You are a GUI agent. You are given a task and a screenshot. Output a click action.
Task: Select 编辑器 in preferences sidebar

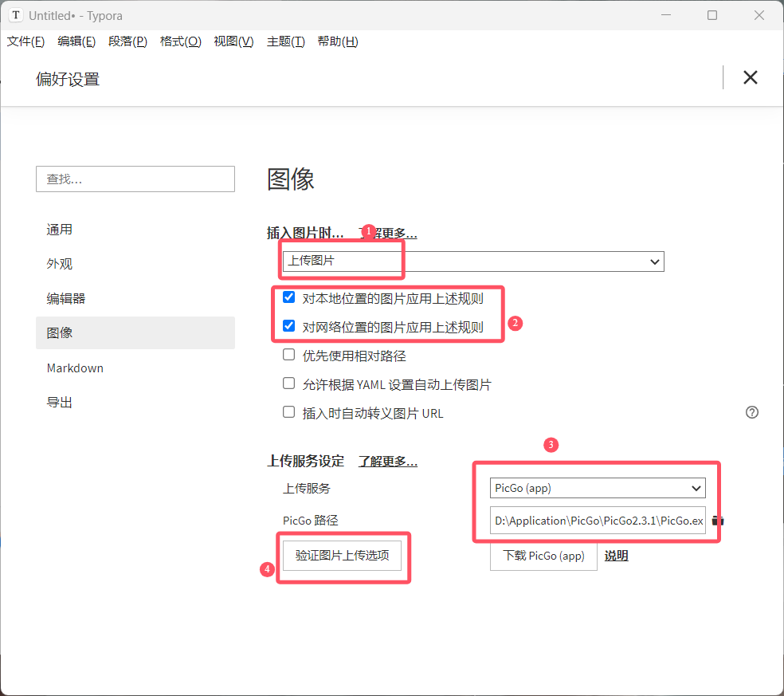pyautogui.click(x=135, y=298)
